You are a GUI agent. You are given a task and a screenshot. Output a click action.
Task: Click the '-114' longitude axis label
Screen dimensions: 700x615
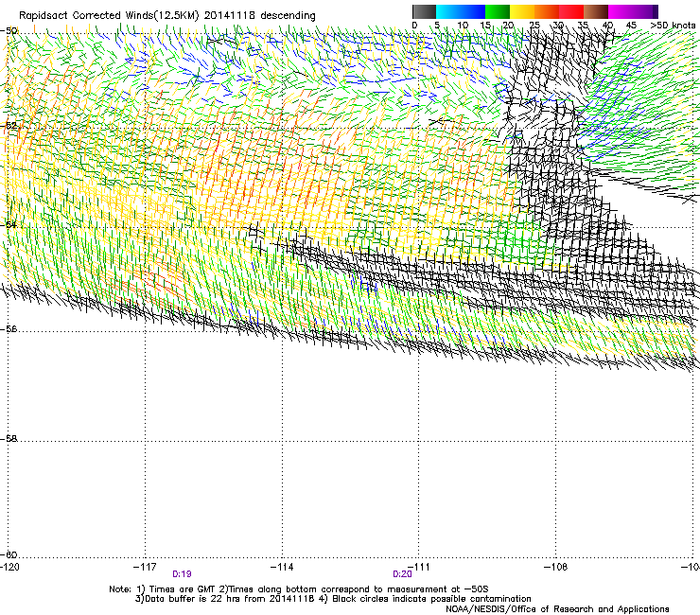pos(282,567)
